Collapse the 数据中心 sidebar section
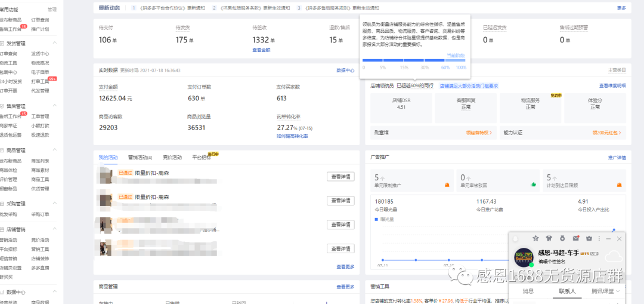 coord(55,292)
